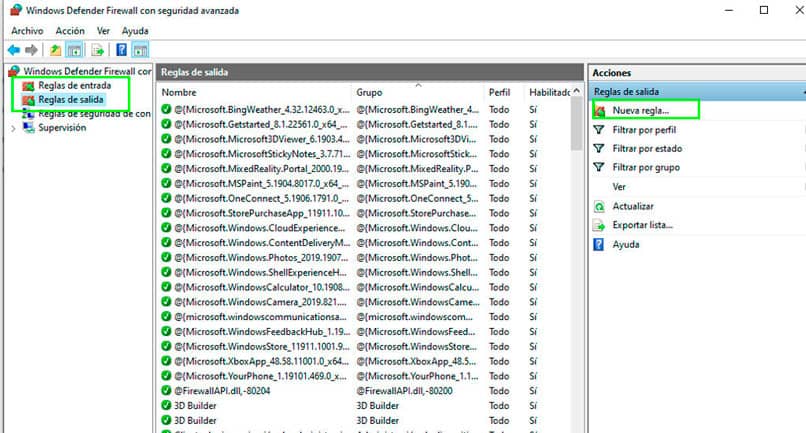Screen dimensions: 806x433
Task: Click the Reglas de salida tree icon
Action: coord(28,100)
